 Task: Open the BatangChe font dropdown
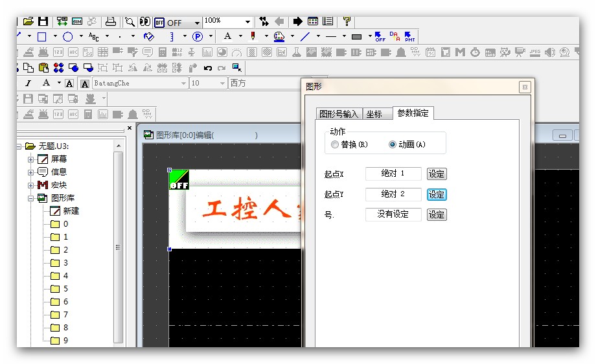183,84
